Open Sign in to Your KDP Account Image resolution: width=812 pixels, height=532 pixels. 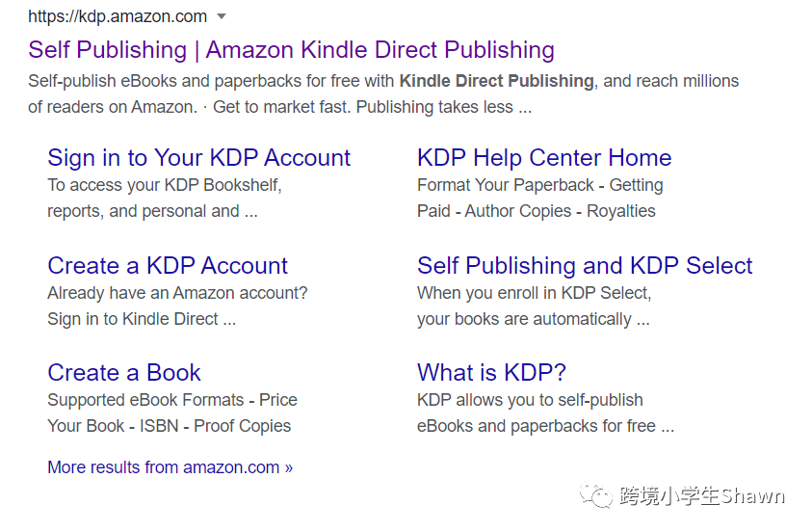coord(198,157)
